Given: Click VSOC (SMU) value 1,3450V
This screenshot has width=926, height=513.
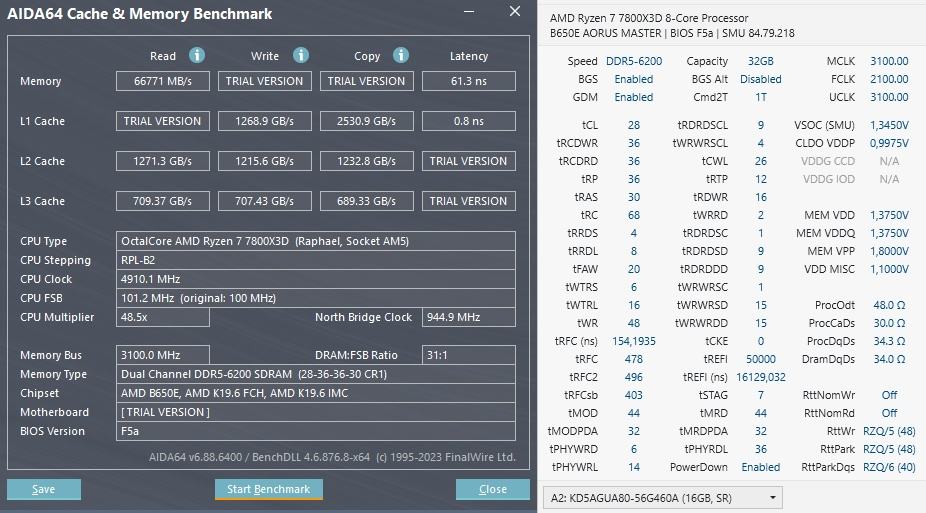Looking at the screenshot, I should 889,125.
